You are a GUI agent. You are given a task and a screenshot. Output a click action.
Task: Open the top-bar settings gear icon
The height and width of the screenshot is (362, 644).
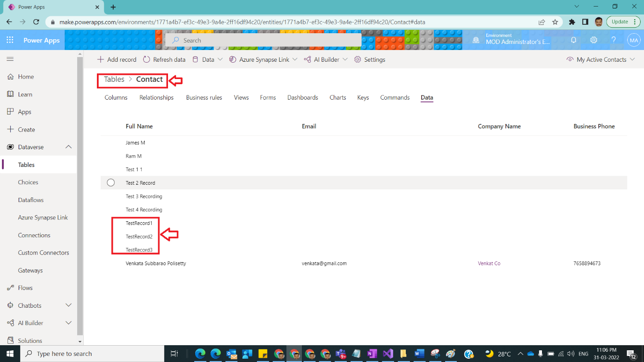click(593, 40)
